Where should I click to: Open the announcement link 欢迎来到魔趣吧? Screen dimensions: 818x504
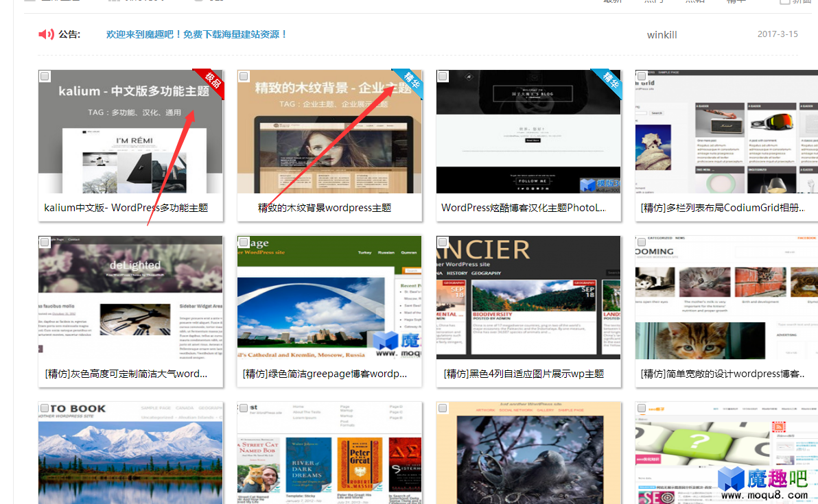[x=197, y=34]
